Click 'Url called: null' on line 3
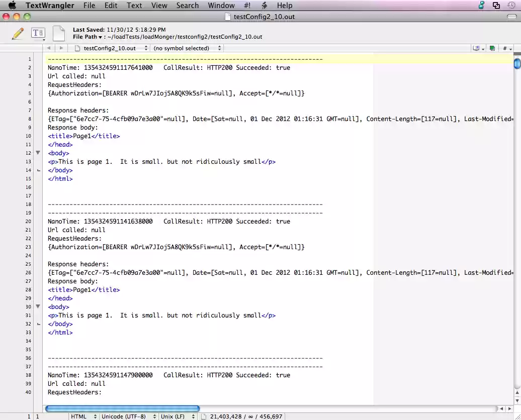This screenshot has width=521, height=420. [x=76, y=76]
